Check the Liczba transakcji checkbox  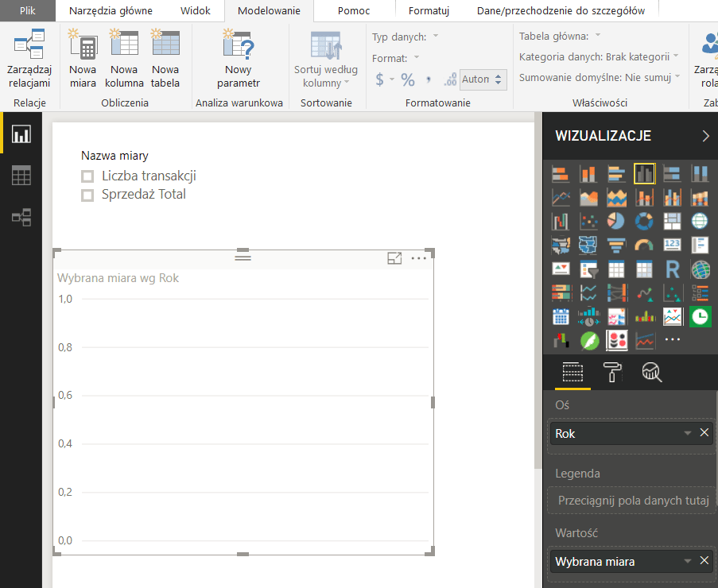[88, 176]
